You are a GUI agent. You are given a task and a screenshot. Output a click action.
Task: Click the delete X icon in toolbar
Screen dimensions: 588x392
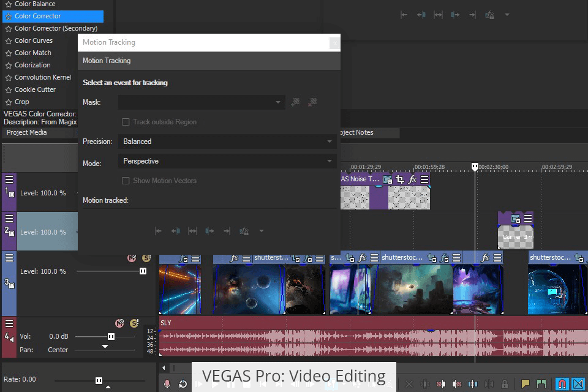409,384
